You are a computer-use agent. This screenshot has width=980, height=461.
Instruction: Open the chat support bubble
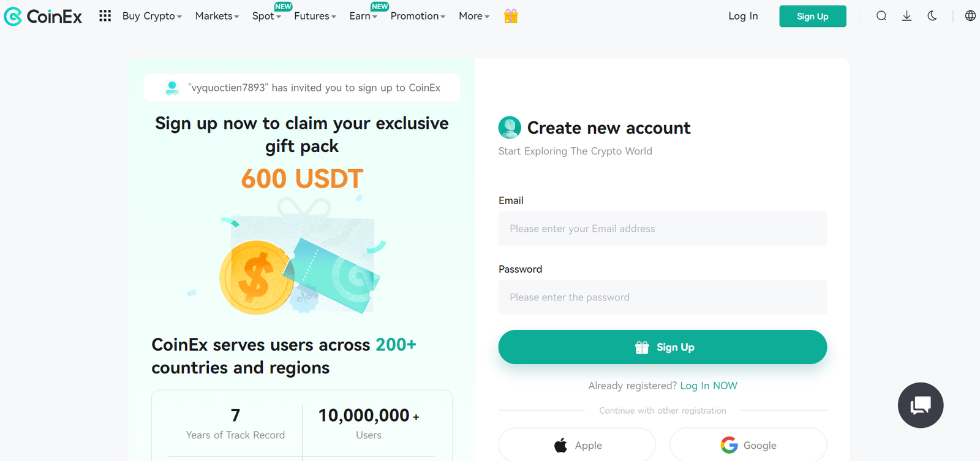coord(920,405)
